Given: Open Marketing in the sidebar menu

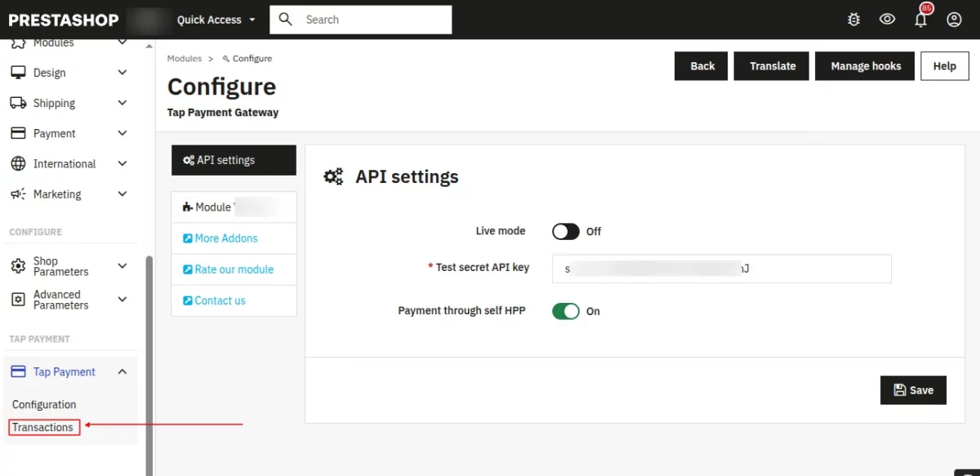Looking at the screenshot, I should [x=57, y=194].
